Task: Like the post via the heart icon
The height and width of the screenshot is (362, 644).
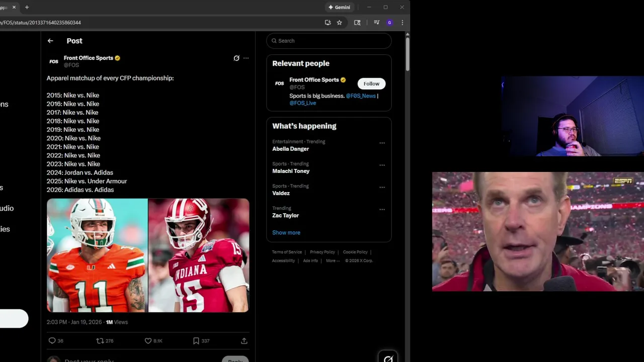Action: pyautogui.click(x=148, y=341)
